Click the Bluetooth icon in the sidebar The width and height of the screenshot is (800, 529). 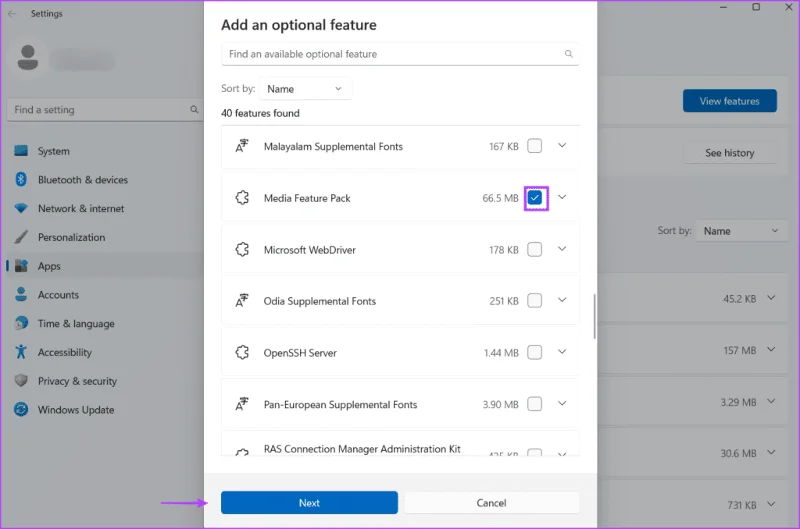21,180
